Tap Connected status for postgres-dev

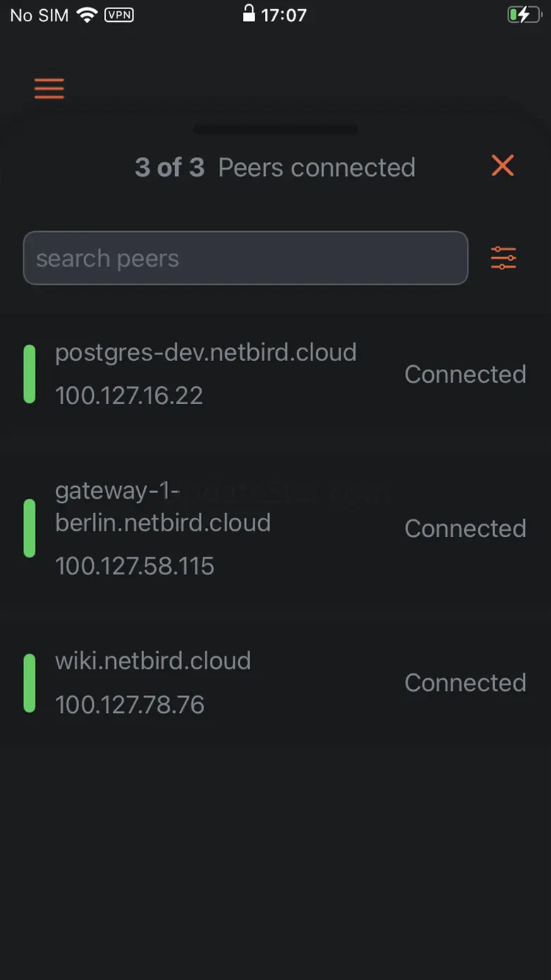point(465,374)
